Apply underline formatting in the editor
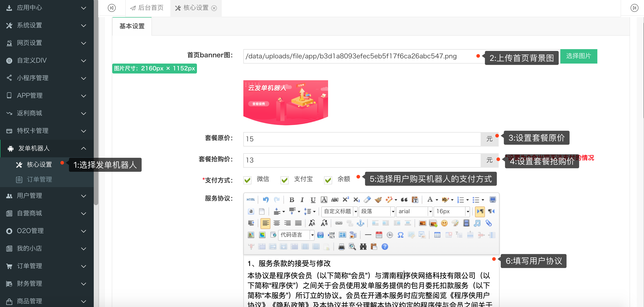This screenshot has height=307, width=644. click(313, 199)
